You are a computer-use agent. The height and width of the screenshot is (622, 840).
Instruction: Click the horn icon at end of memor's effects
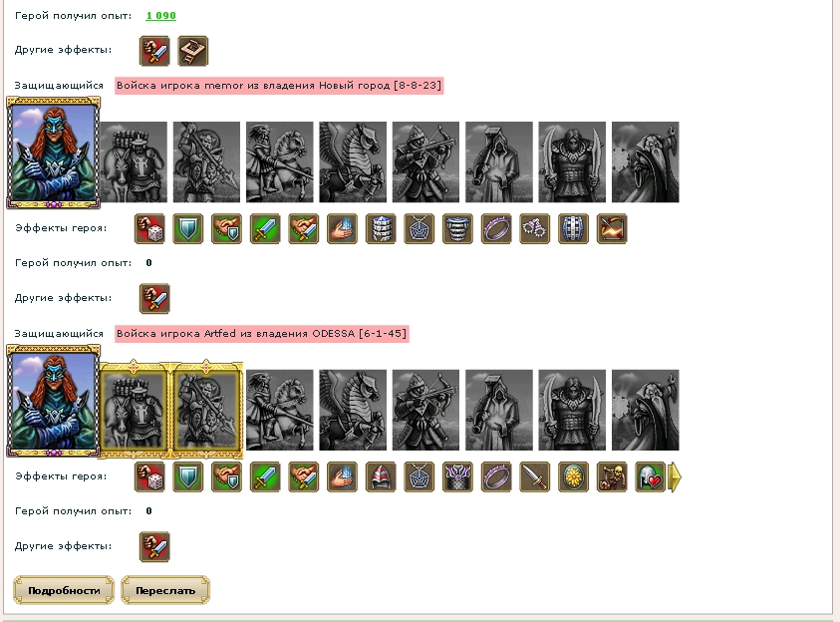pos(613,228)
